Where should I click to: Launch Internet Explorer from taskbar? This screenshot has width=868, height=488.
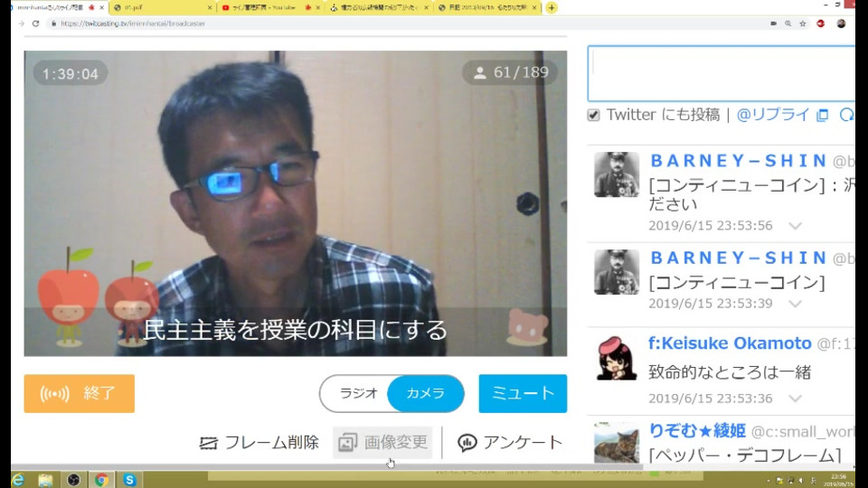pyautogui.click(x=18, y=480)
